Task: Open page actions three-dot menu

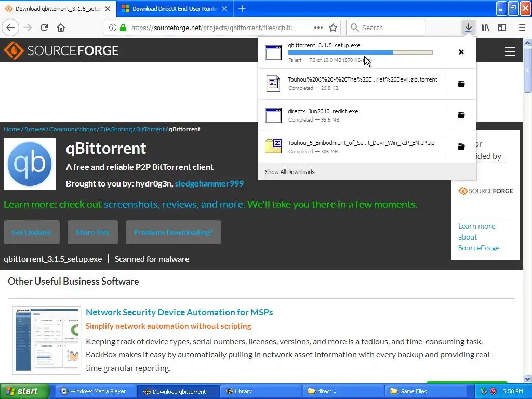Action: [318, 28]
